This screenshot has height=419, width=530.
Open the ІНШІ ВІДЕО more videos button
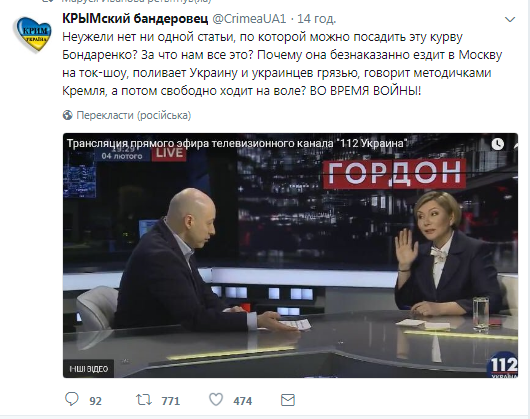click(88, 368)
